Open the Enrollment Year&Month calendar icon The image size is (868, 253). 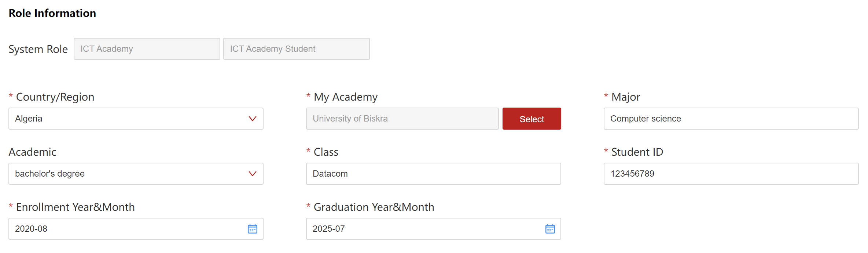tap(252, 229)
